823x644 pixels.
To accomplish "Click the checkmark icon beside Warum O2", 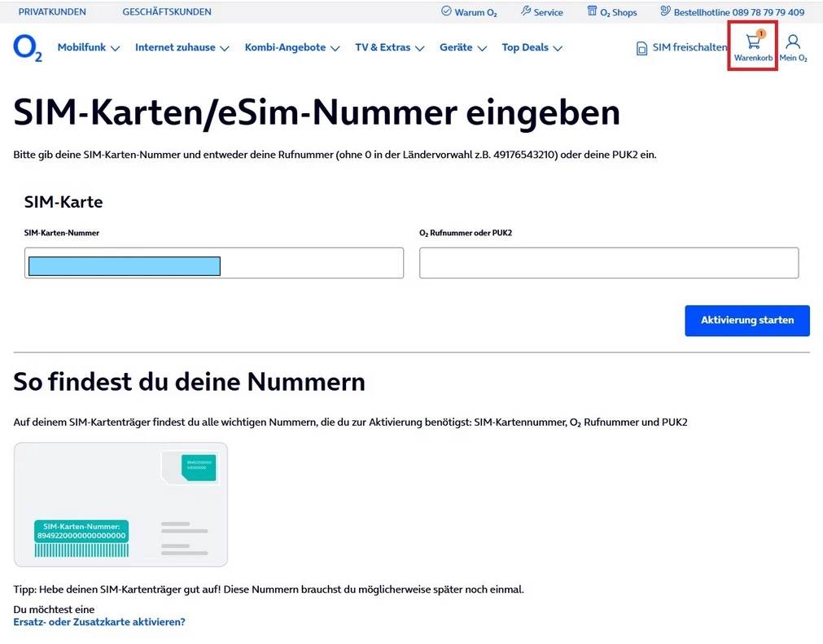I will coord(446,11).
